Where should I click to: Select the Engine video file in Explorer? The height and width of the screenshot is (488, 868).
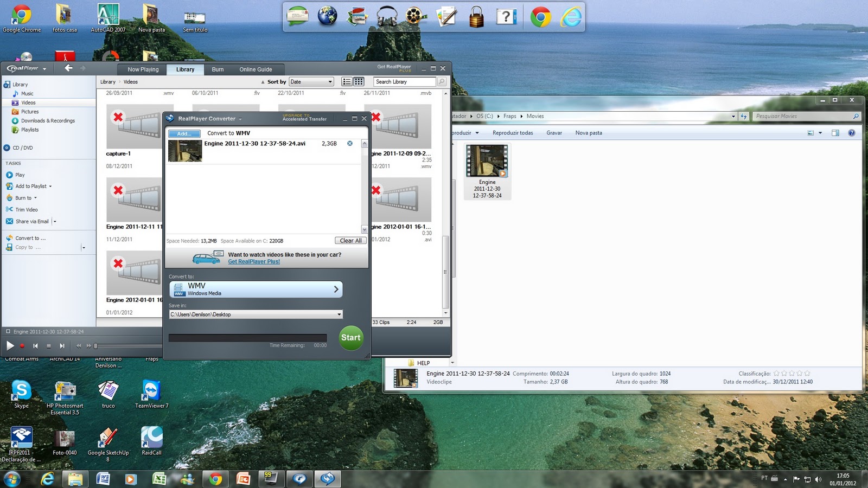(487, 171)
